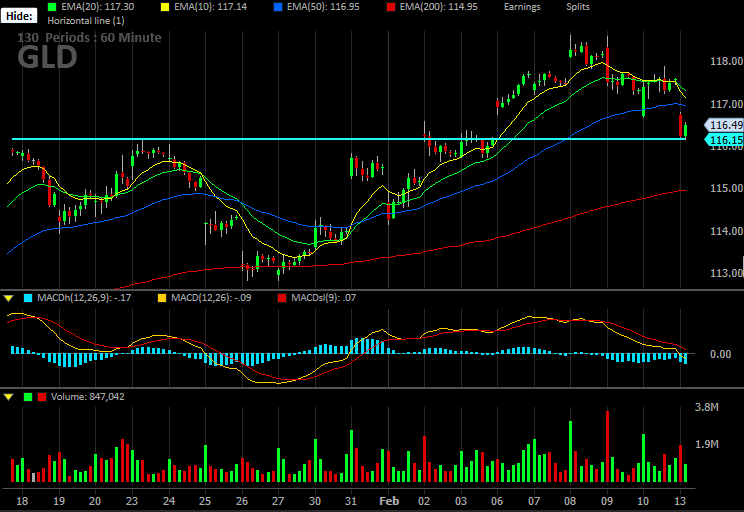
Task: Click the 113.00 price axis label
Action: point(726,273)
